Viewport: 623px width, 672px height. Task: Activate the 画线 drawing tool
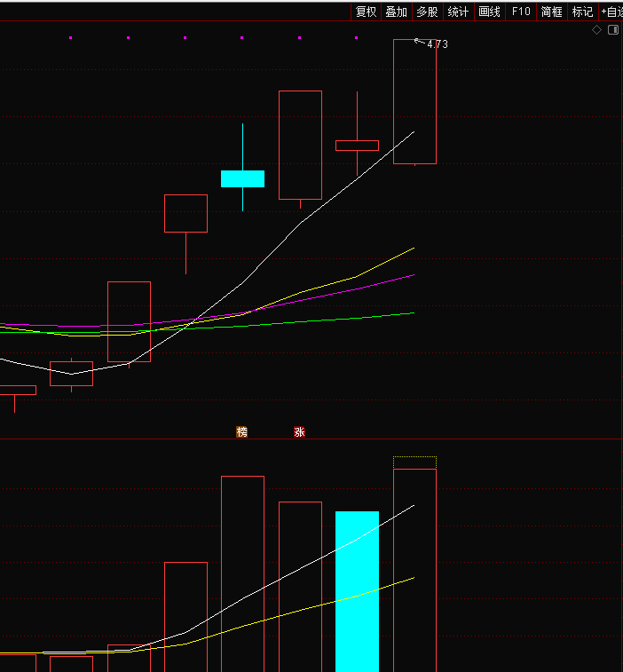coord(489,12)
